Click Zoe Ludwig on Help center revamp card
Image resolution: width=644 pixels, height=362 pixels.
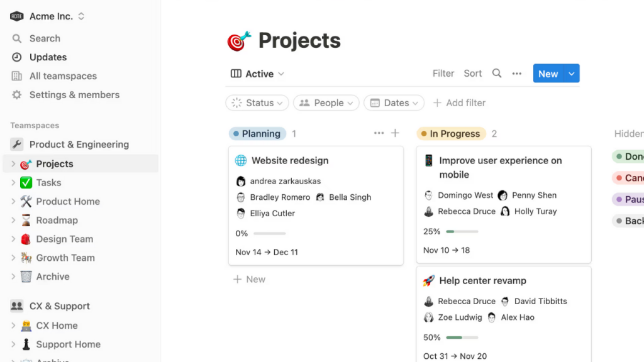[x=460, y=317]
